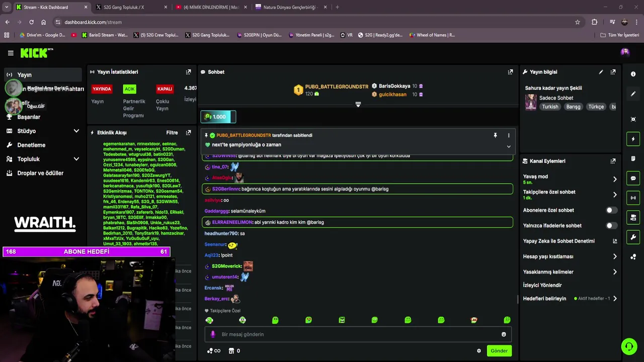
Task: Send message with Gönder button
Action: (x=499, y=351)
